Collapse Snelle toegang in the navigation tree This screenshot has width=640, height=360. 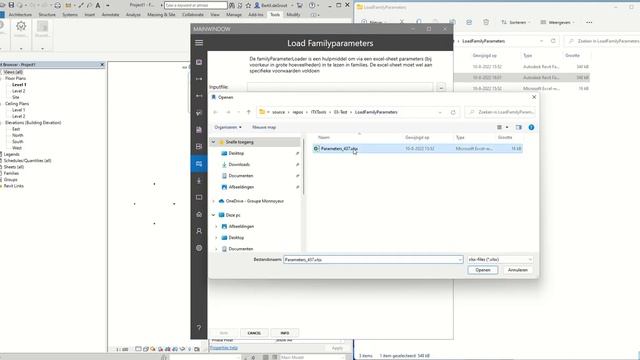click(x=213, y=142)
